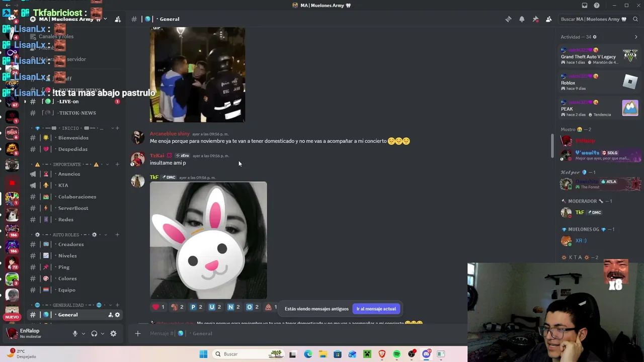Open the Roblox activity card

600,82
